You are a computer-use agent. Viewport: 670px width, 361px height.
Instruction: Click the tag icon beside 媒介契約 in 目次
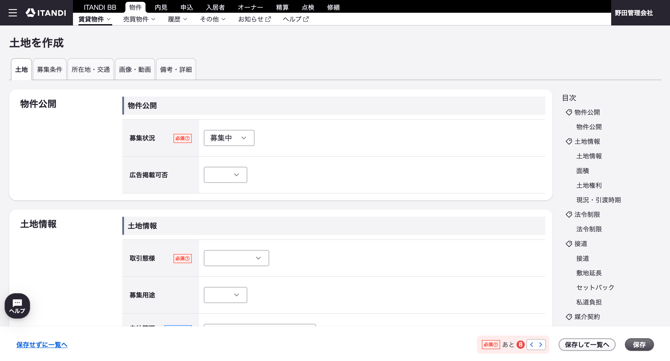click(x=569, y=317)
